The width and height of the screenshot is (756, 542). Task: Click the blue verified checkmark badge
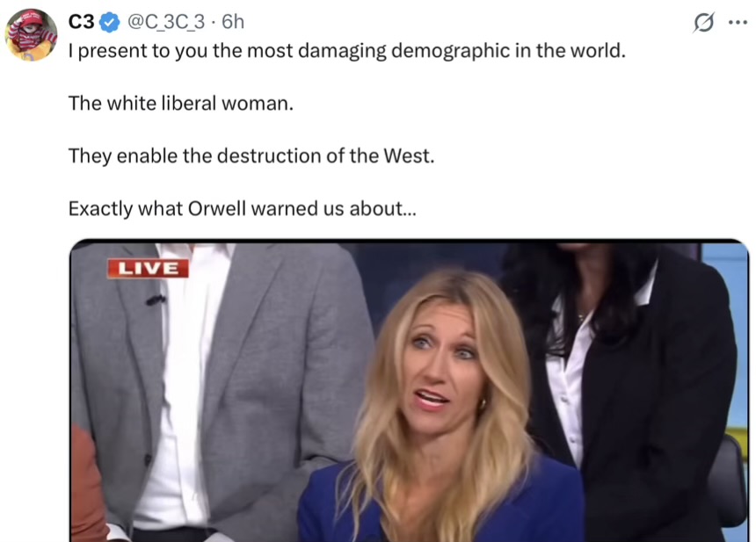[110, 22]
